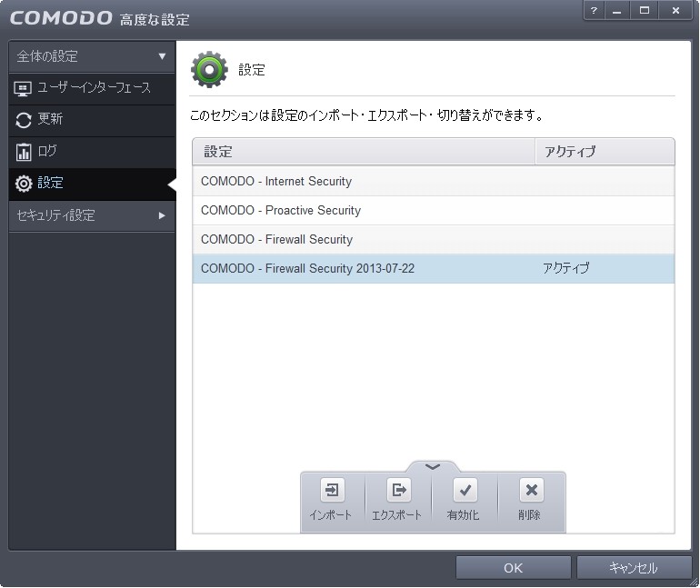Collapse the bottom action panel chevron
The image size is (700, 588).
pos(433,466)
